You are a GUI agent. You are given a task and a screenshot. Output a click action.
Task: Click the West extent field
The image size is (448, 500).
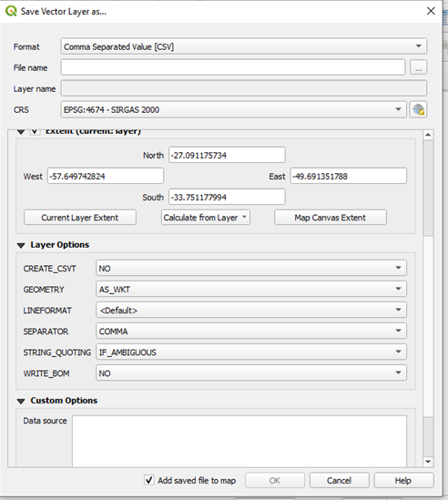tap(106, 176)
